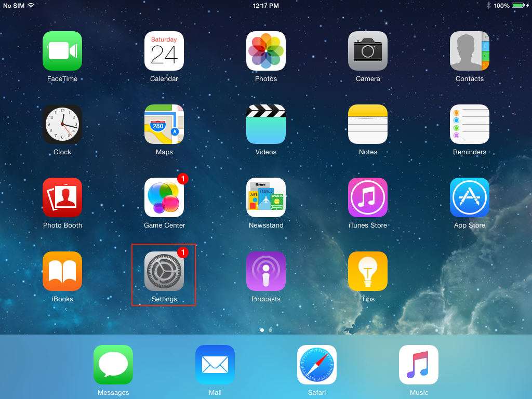Open the Camera app
This screenshot has height=399, width=532.
[x=368, y=51]
